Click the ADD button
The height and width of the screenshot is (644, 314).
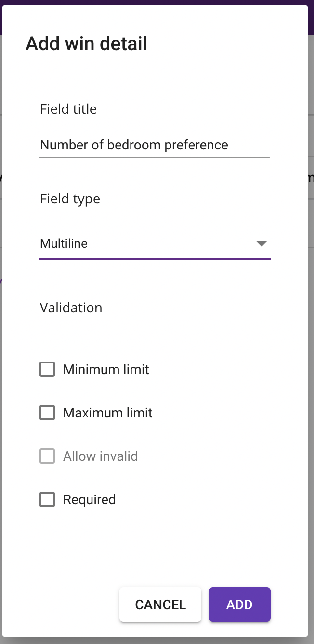[x=239, y=604]
